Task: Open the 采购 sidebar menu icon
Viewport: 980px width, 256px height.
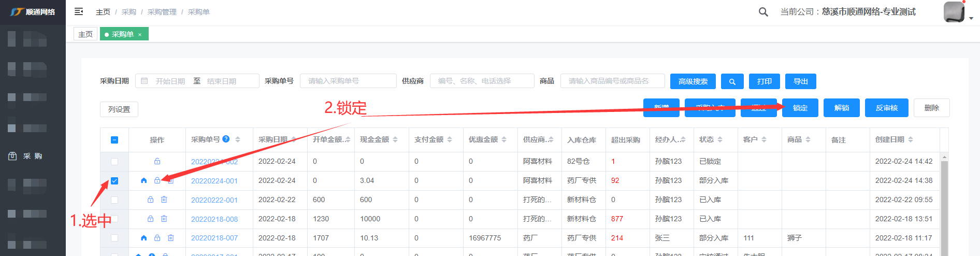Action: [x=12, y=156]
